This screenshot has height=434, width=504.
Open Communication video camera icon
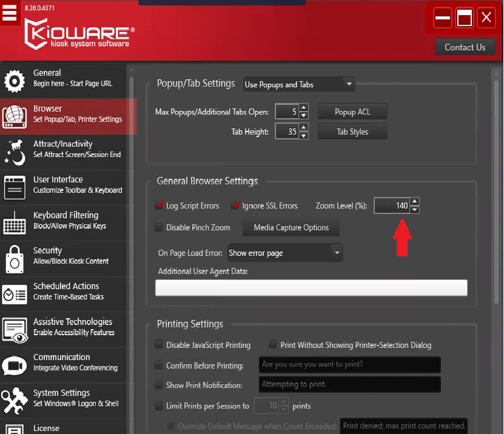point(15,364)
